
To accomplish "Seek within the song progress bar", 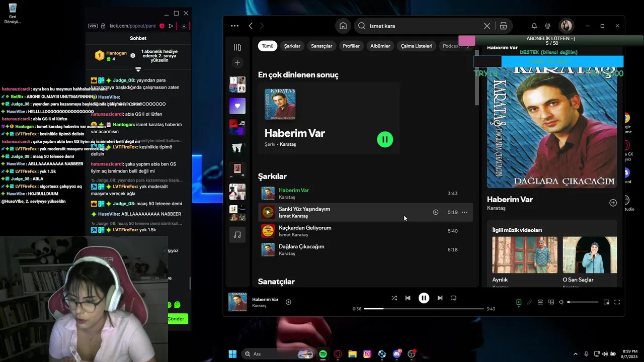I will coord(424,309).
